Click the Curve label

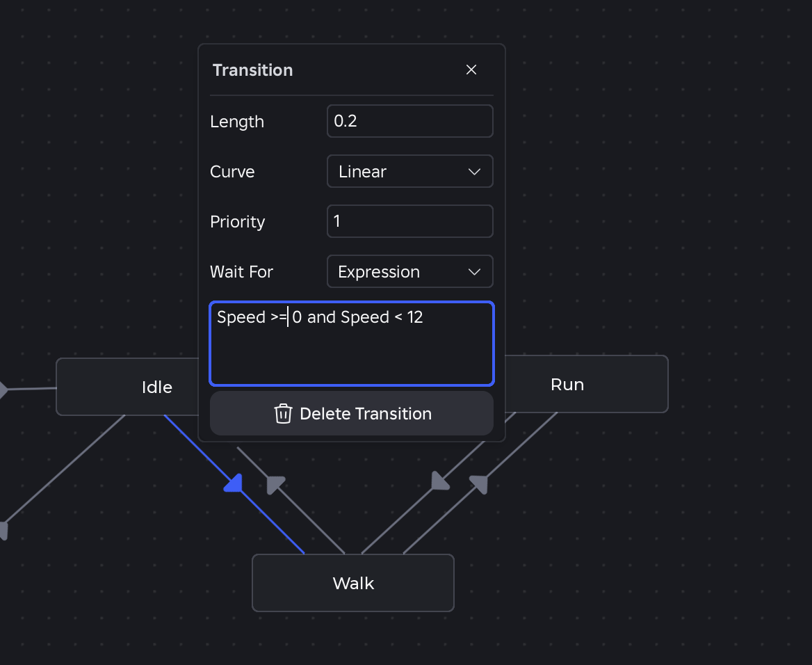click(232, 172)
